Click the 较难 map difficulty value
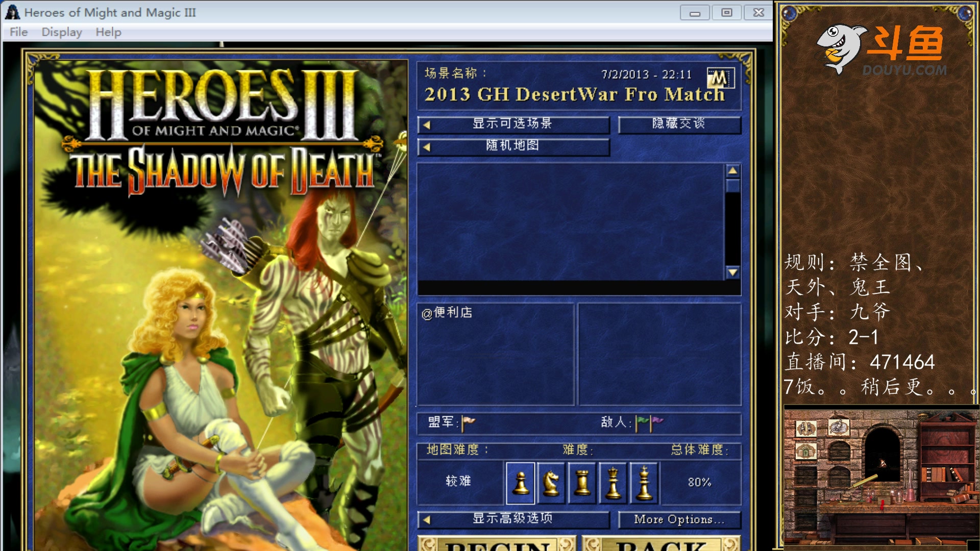980x551 pixels. point(458,481)
